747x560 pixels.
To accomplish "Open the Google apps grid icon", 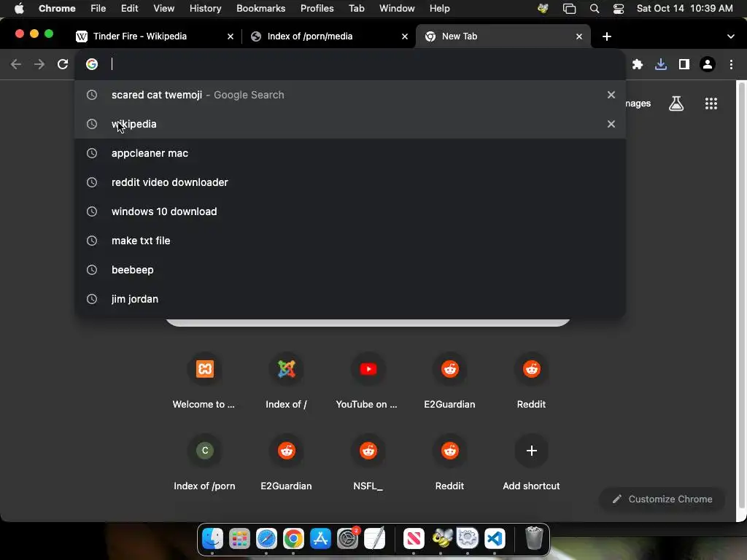I will [711, 104].
